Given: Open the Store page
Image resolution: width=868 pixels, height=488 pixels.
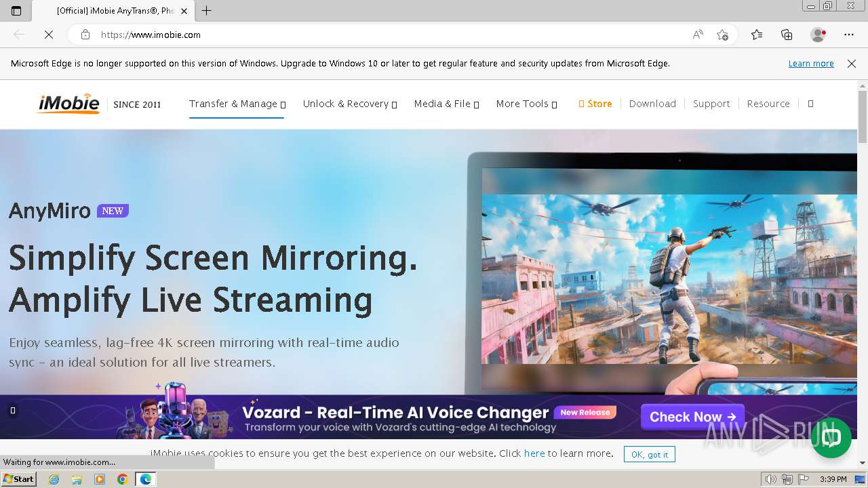Looking at the screenshot, I should tap(595, 104).
